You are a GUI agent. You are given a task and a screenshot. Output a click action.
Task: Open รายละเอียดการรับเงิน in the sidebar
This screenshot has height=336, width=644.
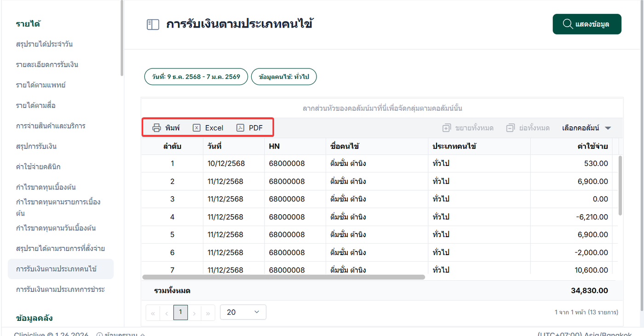(x=47, y=64)
